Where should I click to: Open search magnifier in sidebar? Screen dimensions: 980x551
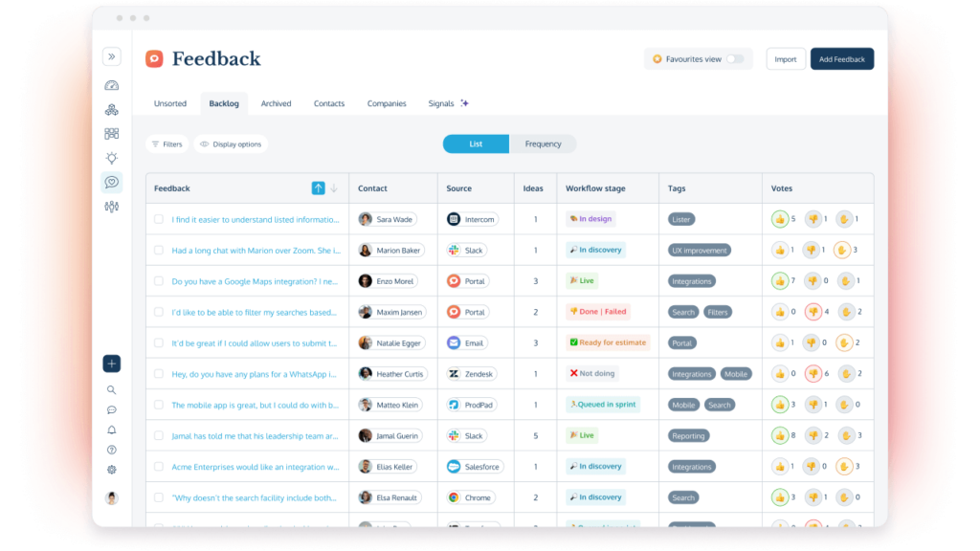coord(111,390)
